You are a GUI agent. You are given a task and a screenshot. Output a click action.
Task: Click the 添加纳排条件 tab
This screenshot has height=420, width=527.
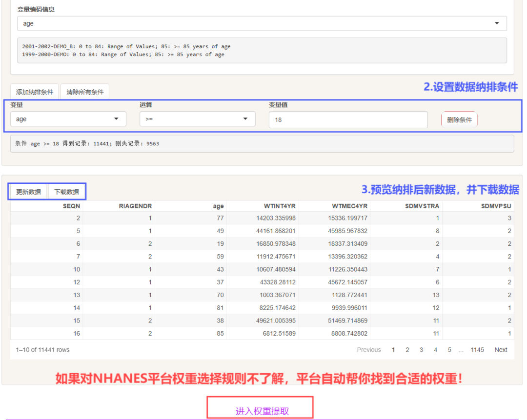coord(34,91)
